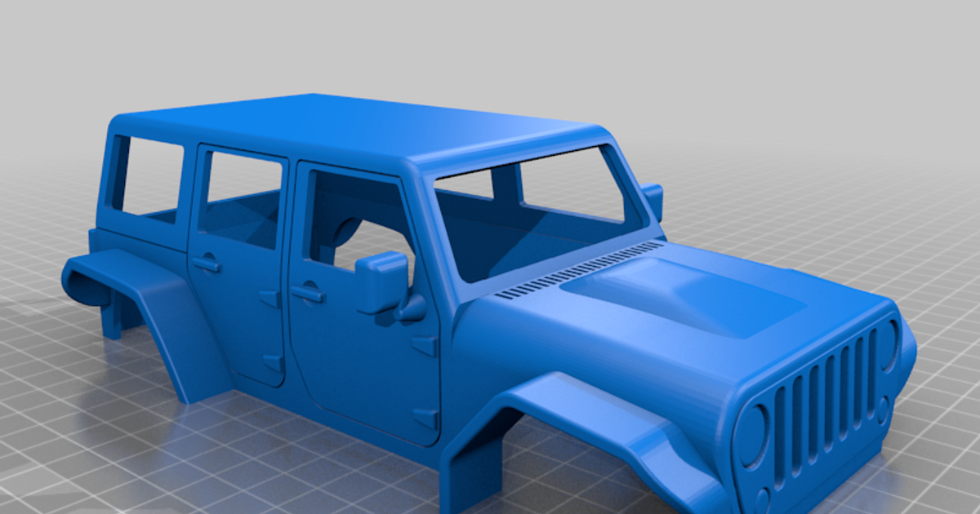The image size is (980, 514).
Task: Select the windshield opening
Action: click(x=555, y=204)
